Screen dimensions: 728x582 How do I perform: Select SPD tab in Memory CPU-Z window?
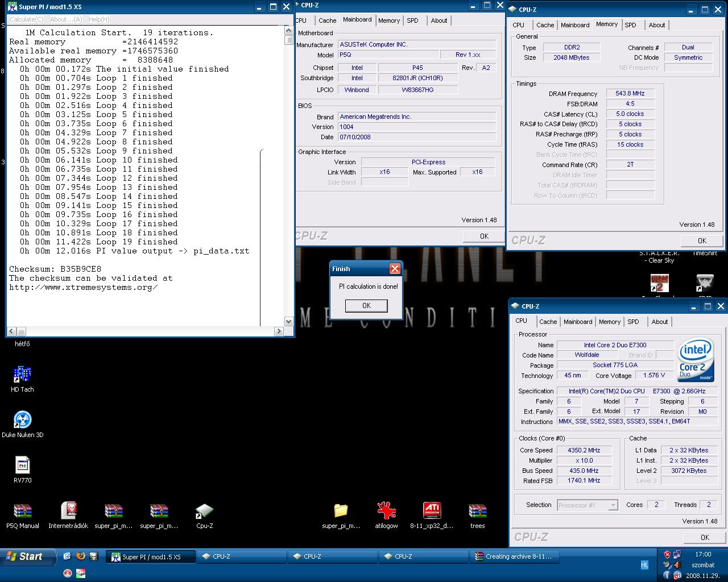coord(630,25)
